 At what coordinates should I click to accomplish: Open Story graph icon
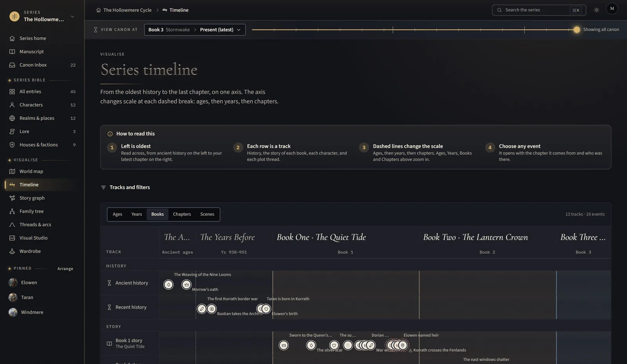[x=12, y=198]
